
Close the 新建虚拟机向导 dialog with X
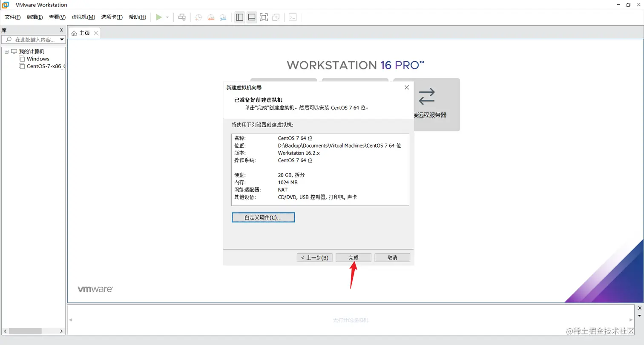click(406, 87)
